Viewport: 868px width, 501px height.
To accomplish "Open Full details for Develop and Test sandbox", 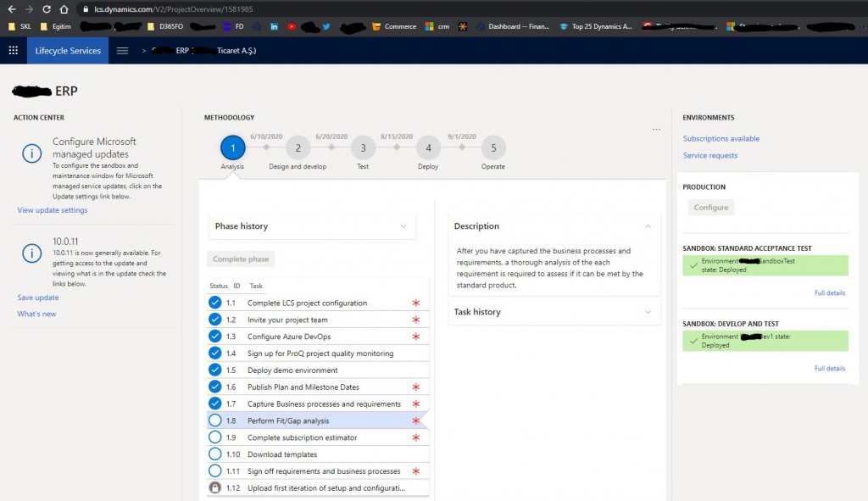I will (829, 368).
